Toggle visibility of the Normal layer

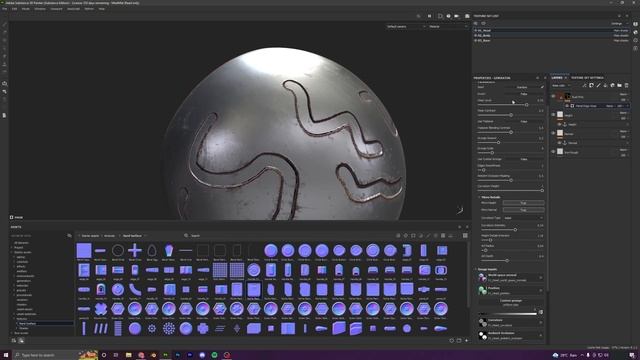(x=553, y=133)
